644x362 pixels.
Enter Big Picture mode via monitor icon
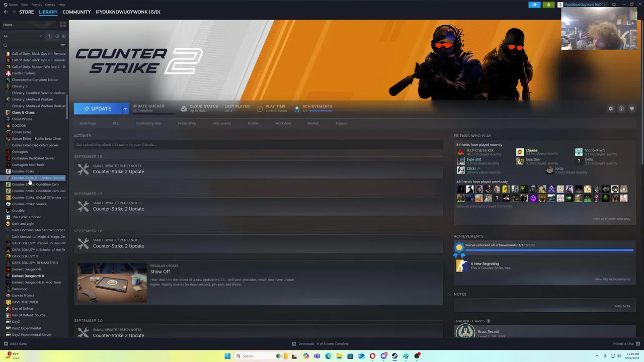[x=614, y=5]
